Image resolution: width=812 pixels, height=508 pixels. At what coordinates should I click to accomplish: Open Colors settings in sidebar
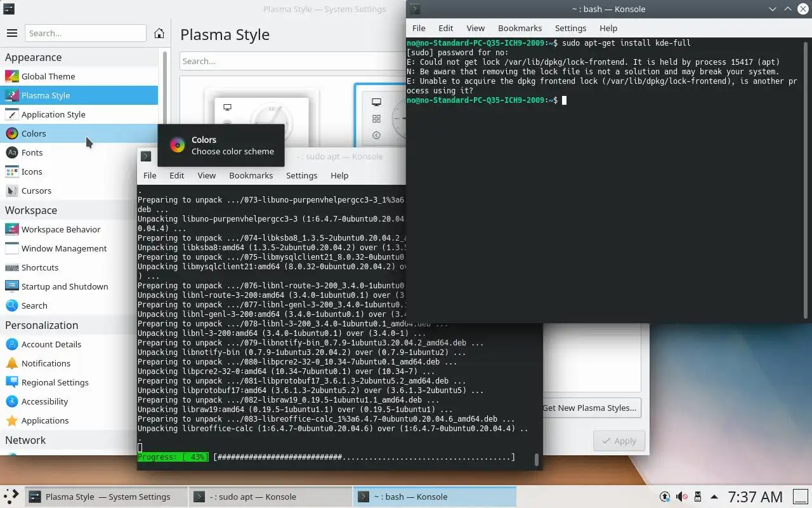(79, 133)
